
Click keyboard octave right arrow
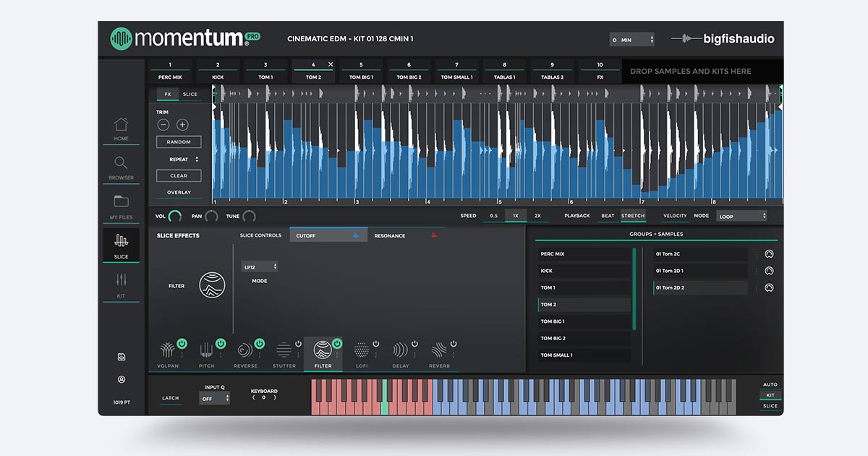coord(275,397)
